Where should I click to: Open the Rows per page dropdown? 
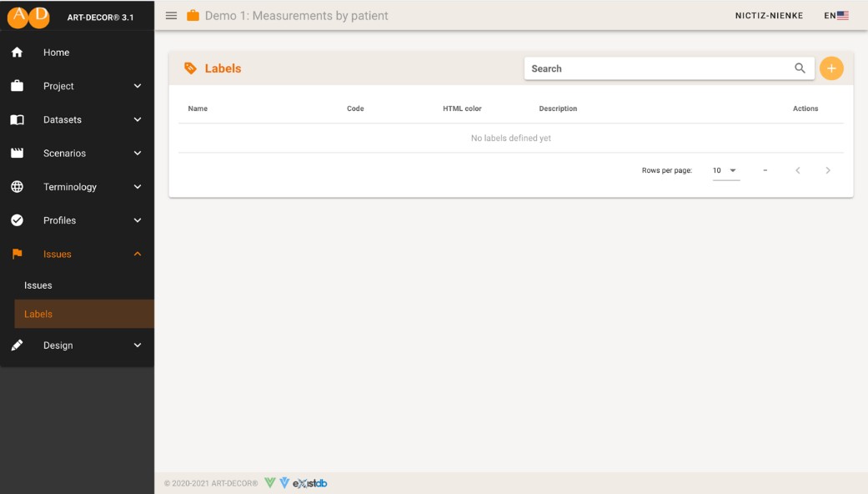point(725,170)
